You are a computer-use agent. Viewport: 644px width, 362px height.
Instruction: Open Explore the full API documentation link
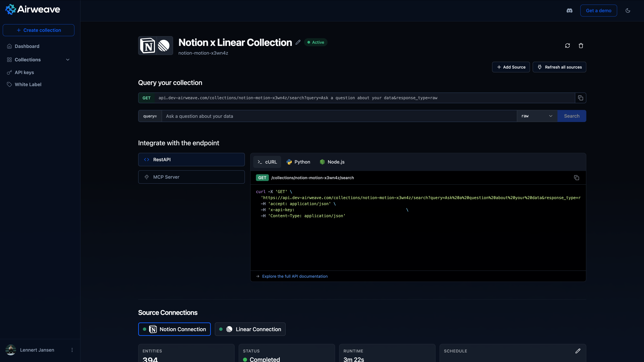pyautogui.click(x=295, y=276)
